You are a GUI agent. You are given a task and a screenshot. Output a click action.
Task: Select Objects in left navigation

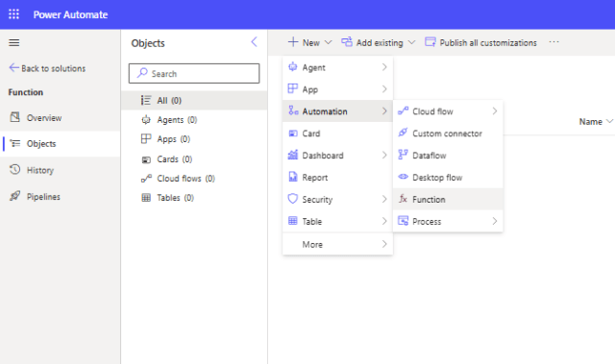tap(60, 144)
